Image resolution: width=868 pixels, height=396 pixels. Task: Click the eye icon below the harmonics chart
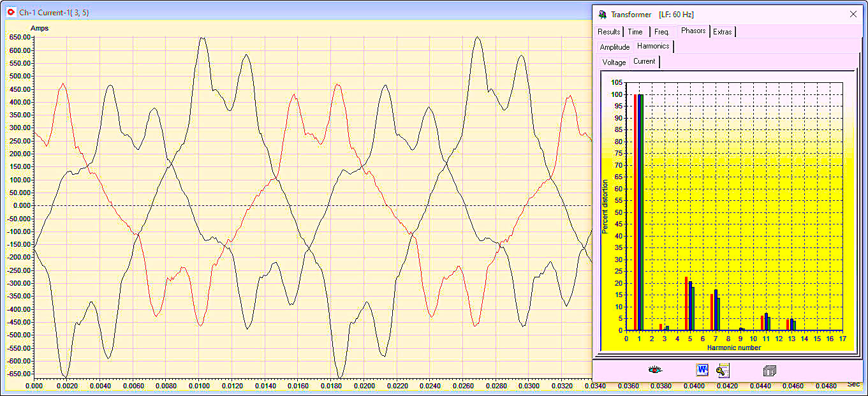coord(654,370)
